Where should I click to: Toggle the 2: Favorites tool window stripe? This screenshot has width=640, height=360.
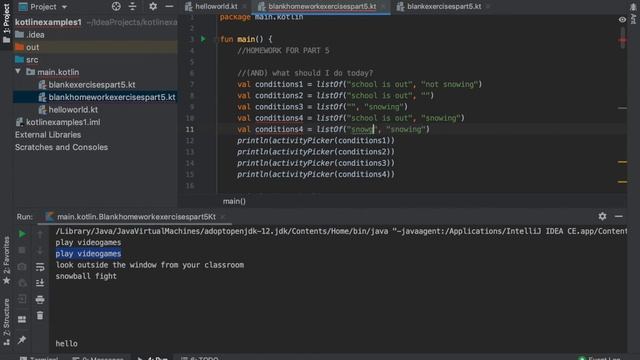click(x=6, y=260)
